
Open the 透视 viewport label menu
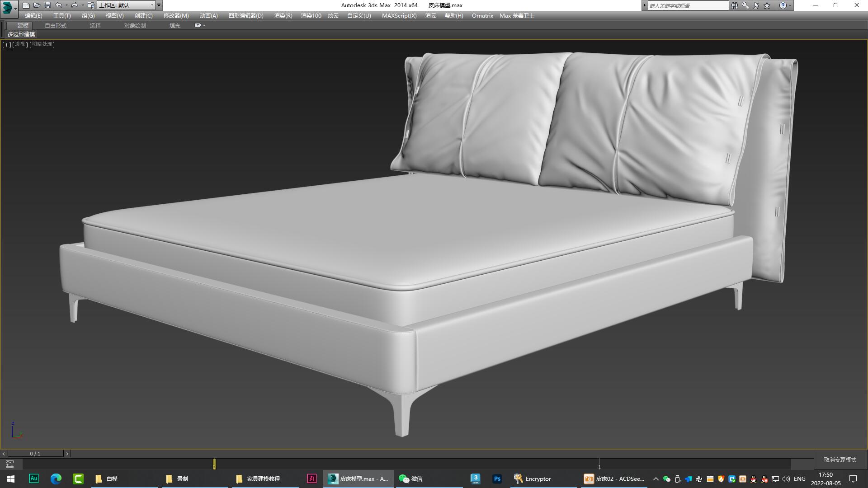click(19, 44)
